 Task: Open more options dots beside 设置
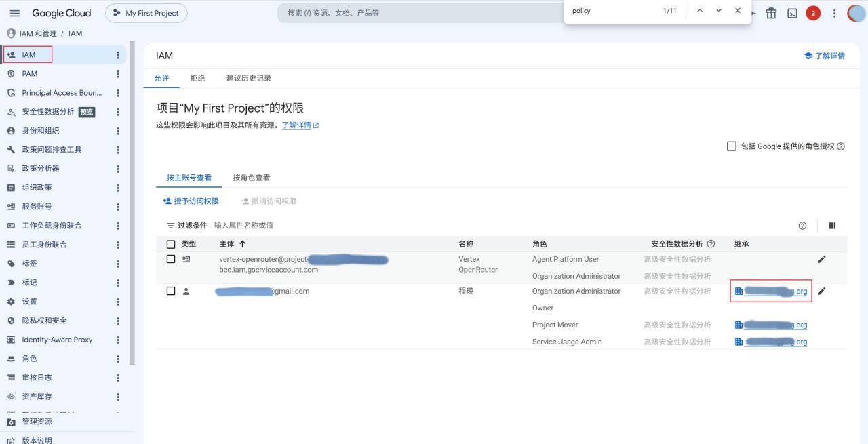click(x=118, y=302)
